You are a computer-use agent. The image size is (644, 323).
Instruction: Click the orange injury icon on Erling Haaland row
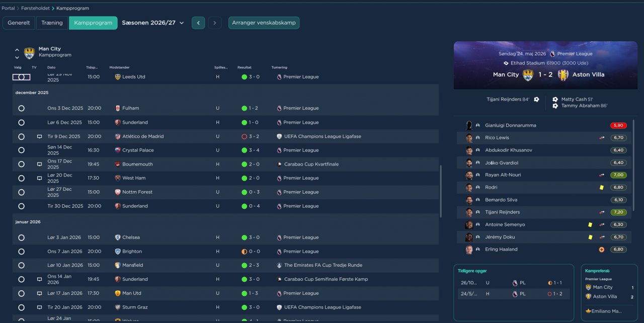(x=601, y=250)
